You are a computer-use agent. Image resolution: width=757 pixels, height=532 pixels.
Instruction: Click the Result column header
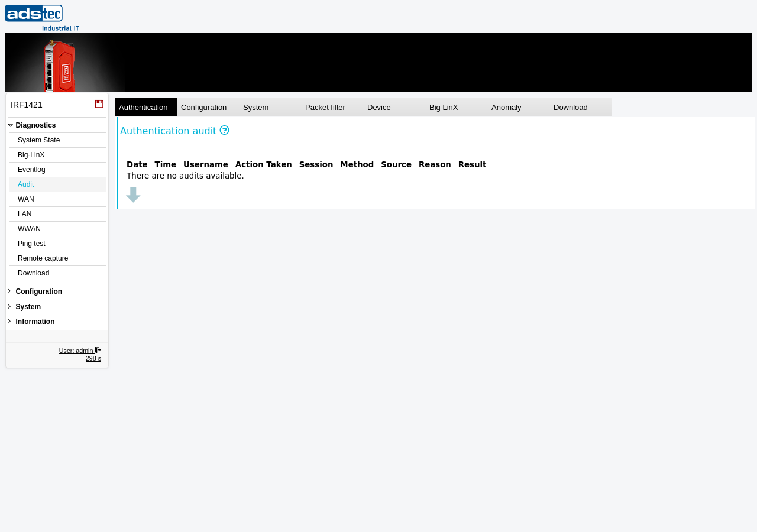pos(472,164)
